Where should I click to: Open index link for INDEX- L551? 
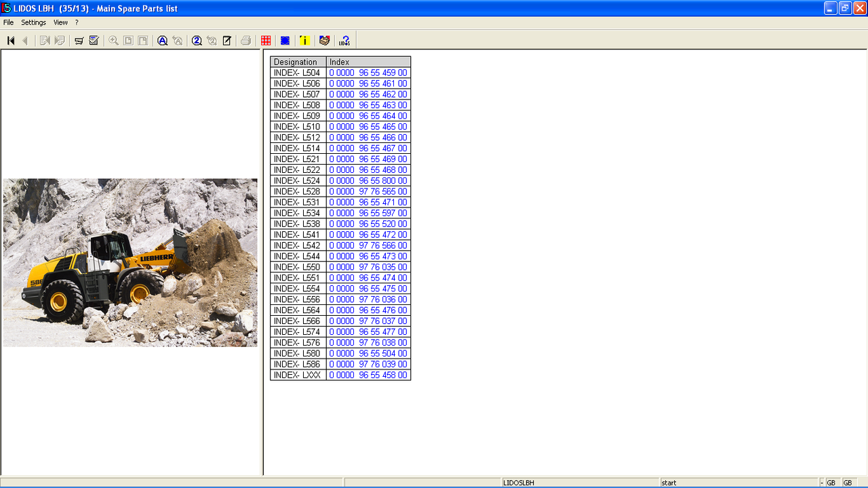368,278
